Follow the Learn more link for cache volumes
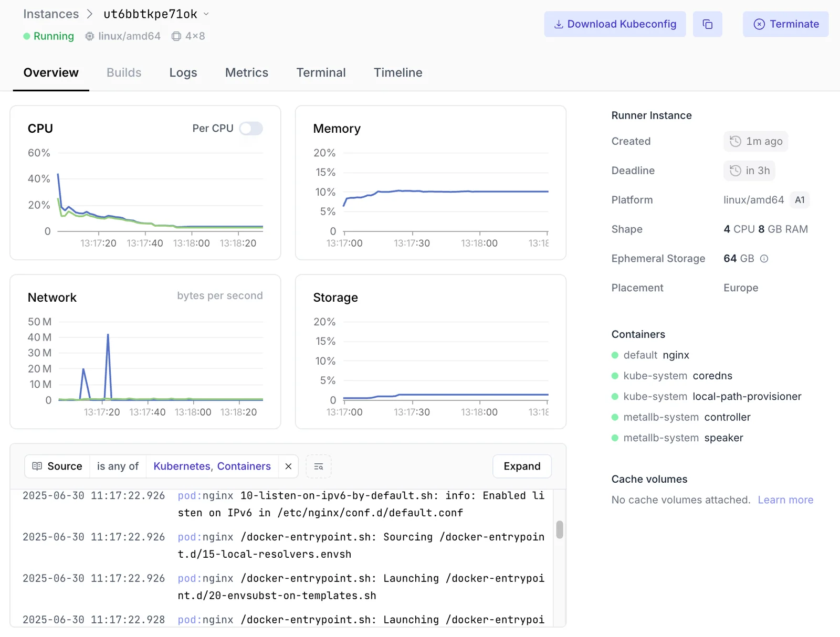The width and height of the screenshot is (840, 637). [x=785, y=500]
